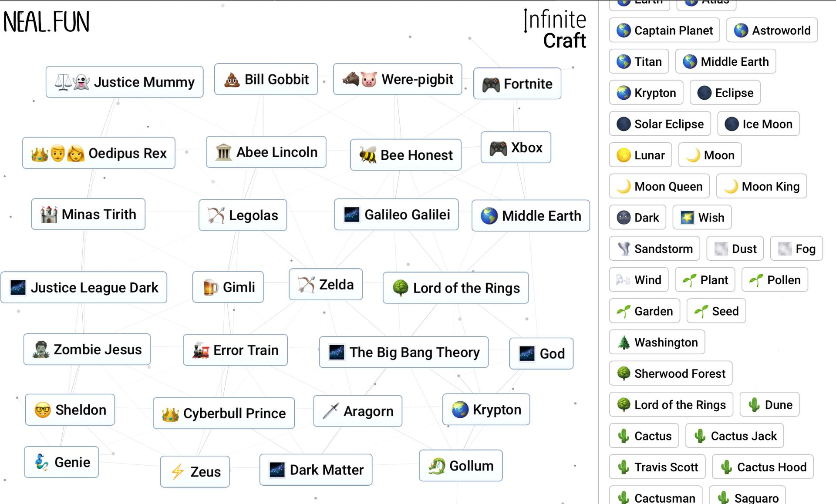836x504 pixels.
Task: Select the Justice Mummy canvas element
Action: pos(125,82)
